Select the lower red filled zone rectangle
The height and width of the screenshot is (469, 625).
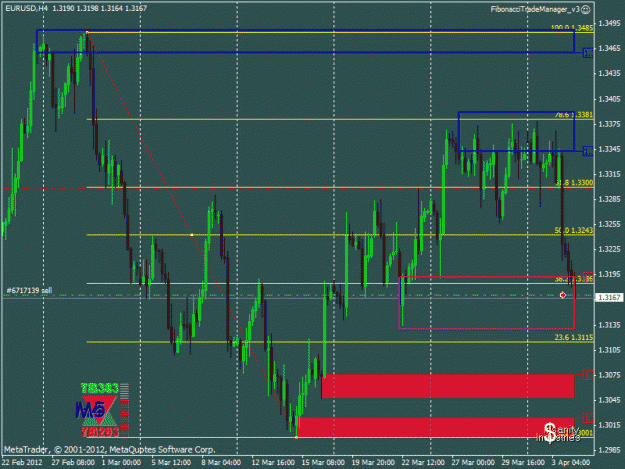435,427
